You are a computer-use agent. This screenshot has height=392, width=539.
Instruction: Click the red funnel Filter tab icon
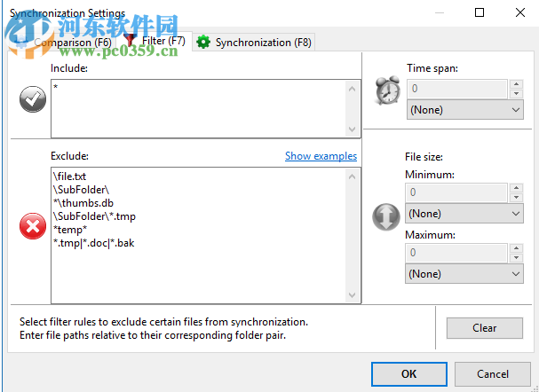click(130, 41)
